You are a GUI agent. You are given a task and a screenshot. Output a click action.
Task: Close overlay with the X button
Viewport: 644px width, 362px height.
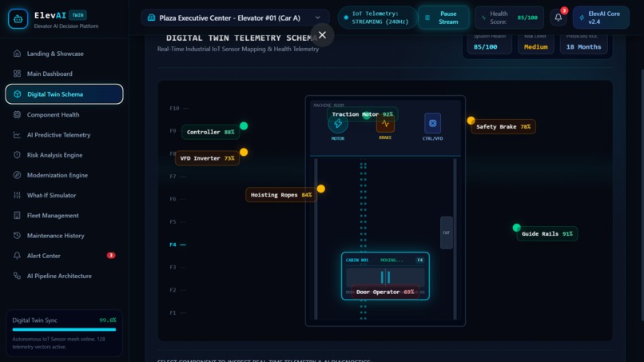tap(323, 35)
